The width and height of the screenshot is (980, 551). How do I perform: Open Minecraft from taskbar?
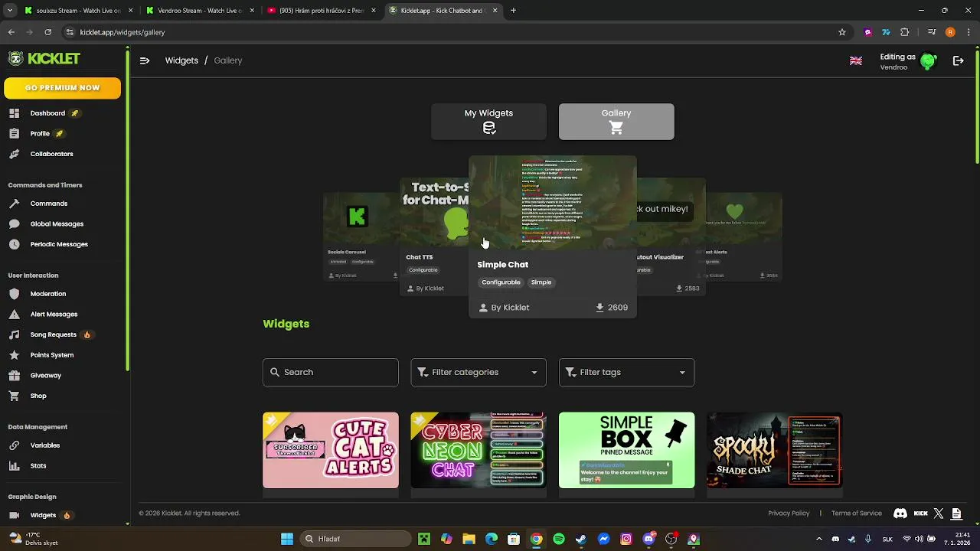(x=424, y=539)
